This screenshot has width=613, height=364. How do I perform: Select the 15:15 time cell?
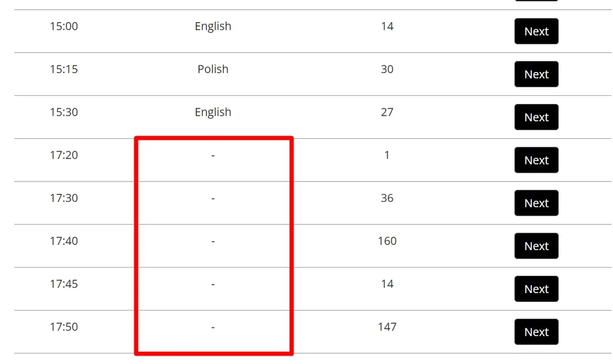tap(64, 69)
